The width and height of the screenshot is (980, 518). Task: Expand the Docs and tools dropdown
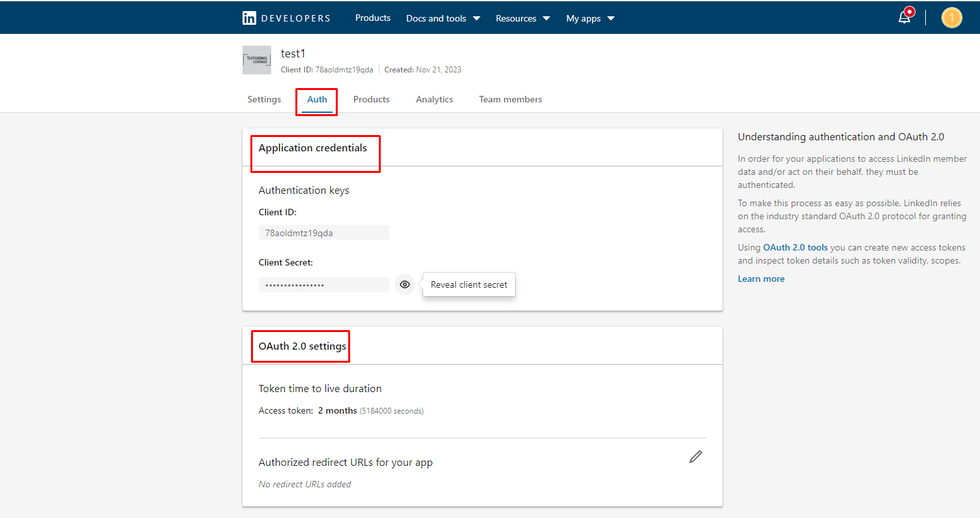443,18
